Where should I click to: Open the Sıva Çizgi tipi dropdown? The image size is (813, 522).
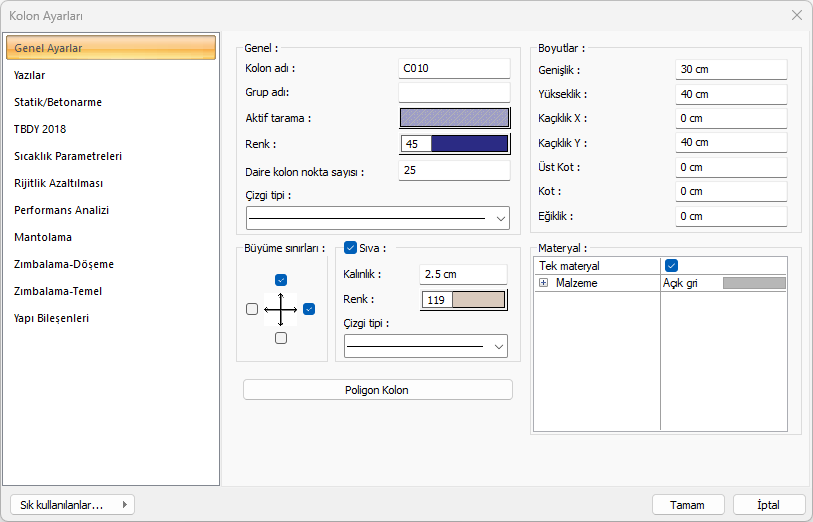pos(426,346)
